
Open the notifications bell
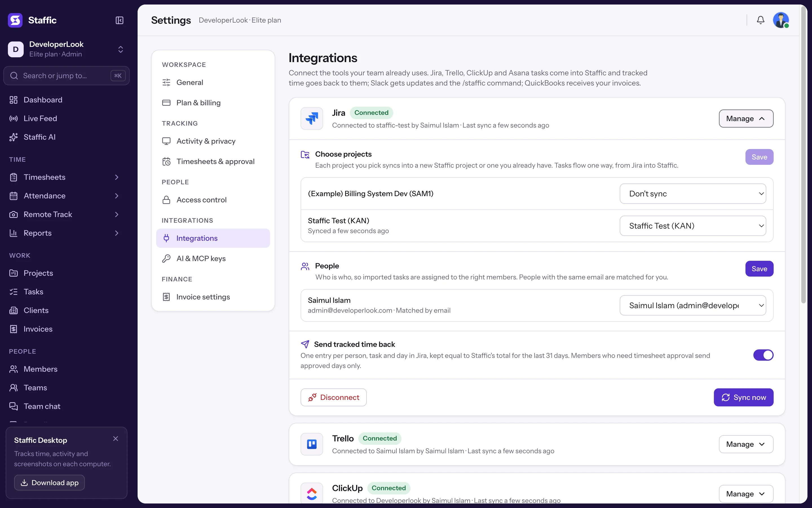(761, 20)
